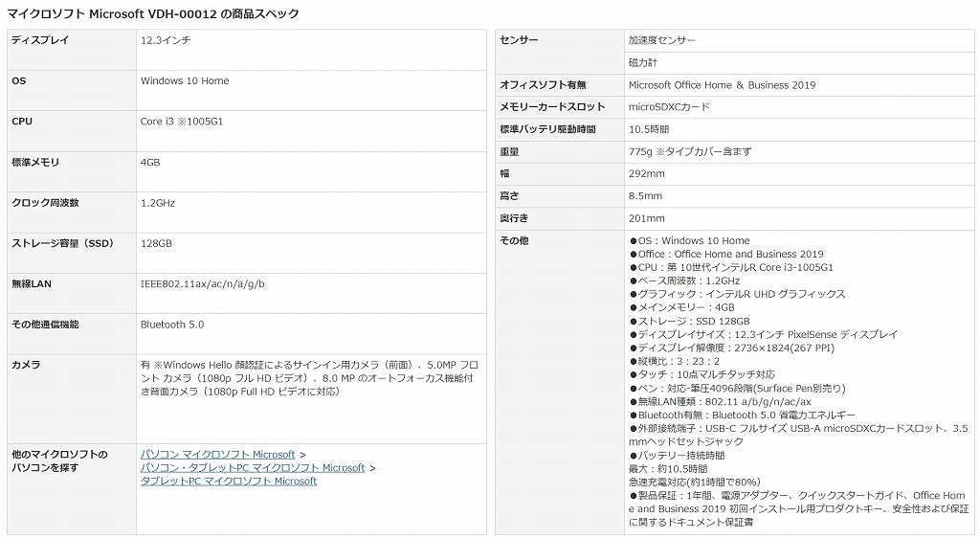Click the 高さ row label
The width and height of the screenshot is (980, 539).
click(x=509, y=196)
